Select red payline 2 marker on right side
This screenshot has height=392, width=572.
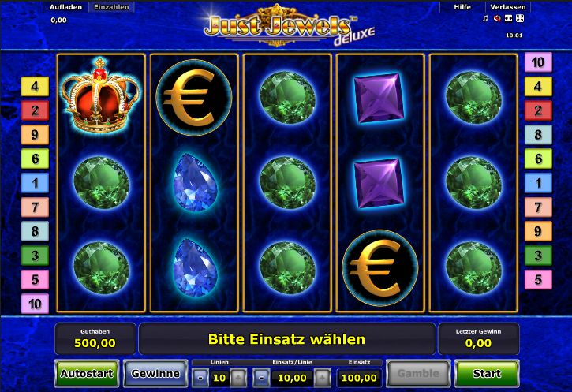point(538,110)
